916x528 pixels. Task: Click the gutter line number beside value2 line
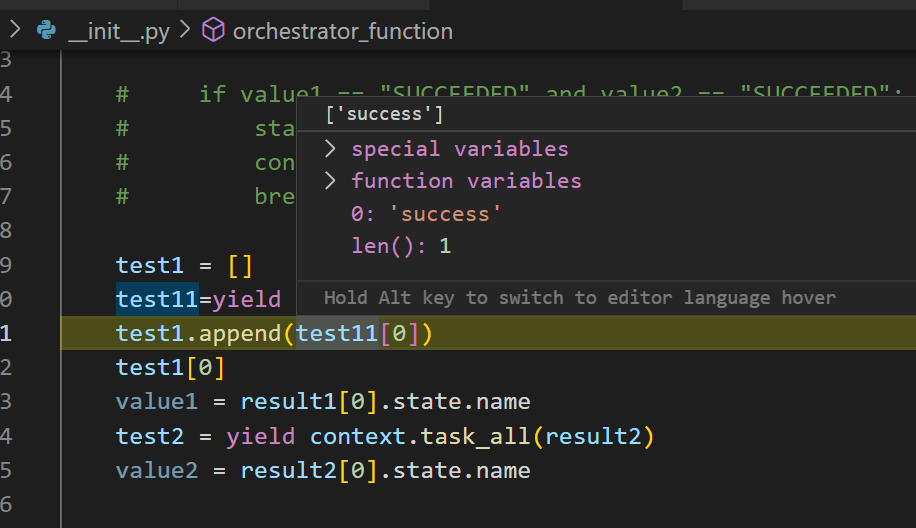pos(6,471)
